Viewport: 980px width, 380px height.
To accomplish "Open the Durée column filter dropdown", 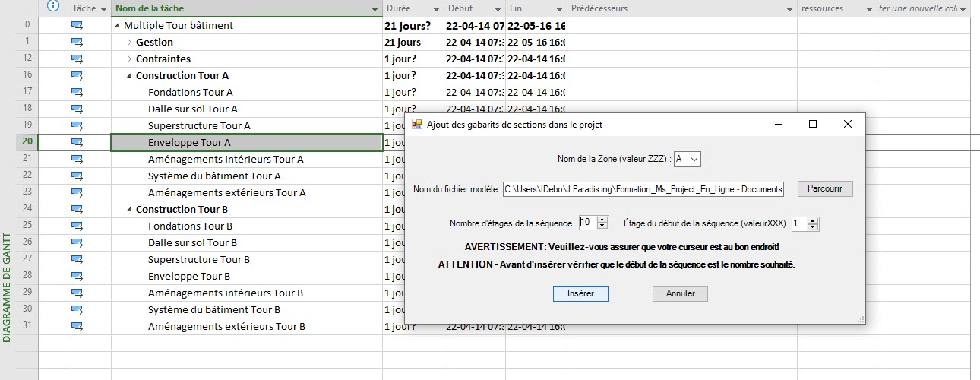I will pos(436,9).
